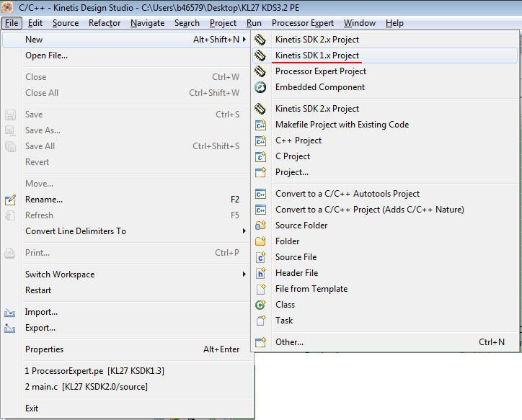Click the first Kinetis SDK 2.x Project icon
Screen dimensions: 522x420
pos(260,40)
